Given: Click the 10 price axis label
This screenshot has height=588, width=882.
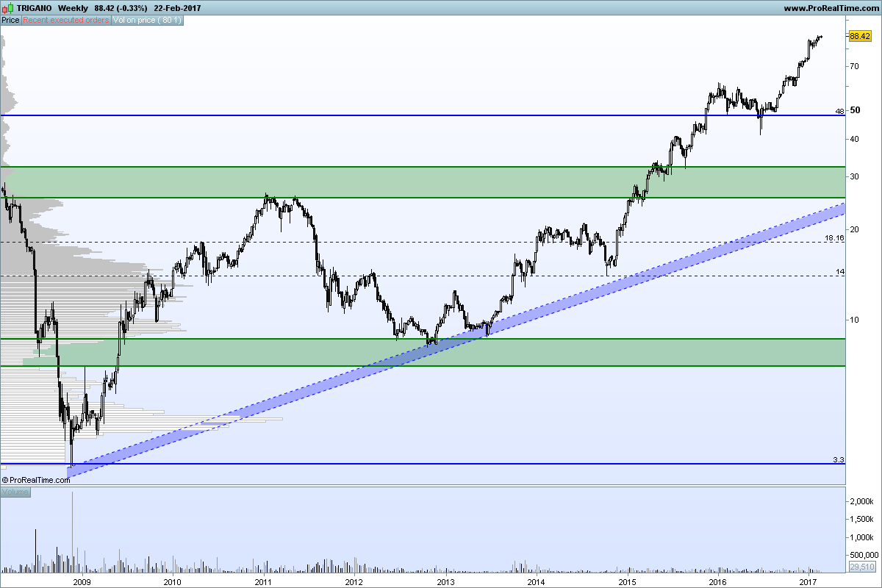Looking at the screenshot, I should pos(853,320).
